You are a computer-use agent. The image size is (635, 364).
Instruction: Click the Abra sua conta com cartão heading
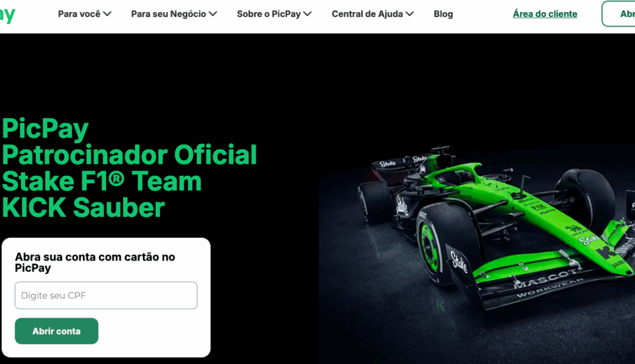pyautogui.click(x=95, y=262)
